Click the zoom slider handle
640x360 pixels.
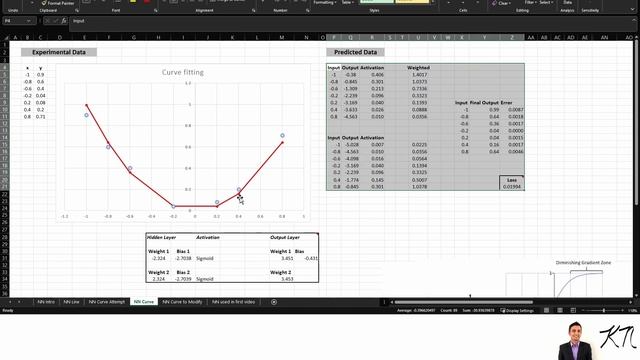click(x=604, y=310)
